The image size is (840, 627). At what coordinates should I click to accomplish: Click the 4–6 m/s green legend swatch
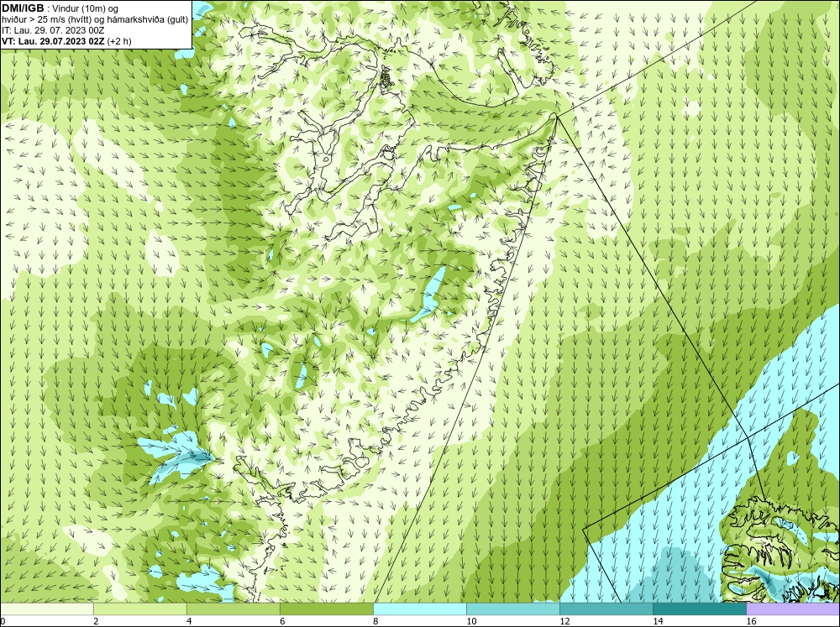(x=234, y=609)
